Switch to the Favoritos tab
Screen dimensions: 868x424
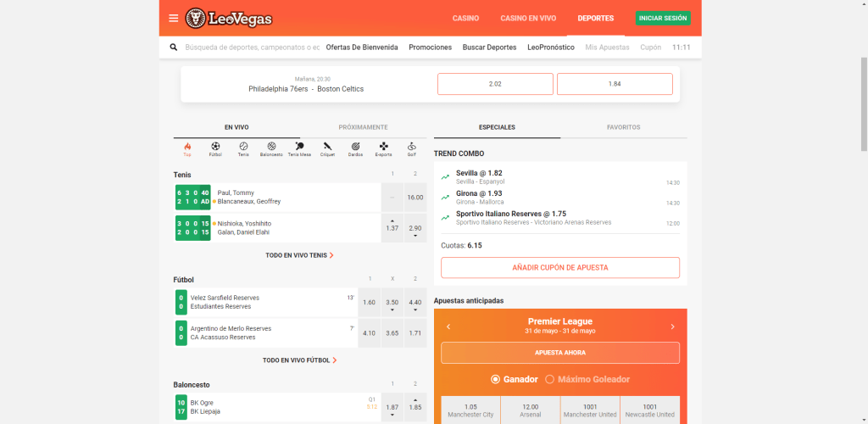coord(623,127)
